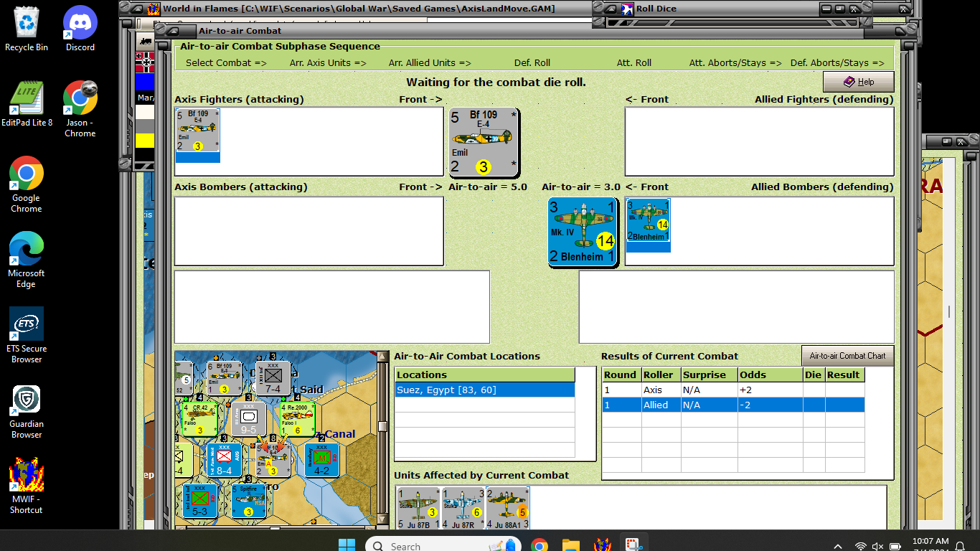Image resolution: width=980 pixels, height=551 pixels.
Task: Open the Recycle Bin
Action: (x=27, y=29)
